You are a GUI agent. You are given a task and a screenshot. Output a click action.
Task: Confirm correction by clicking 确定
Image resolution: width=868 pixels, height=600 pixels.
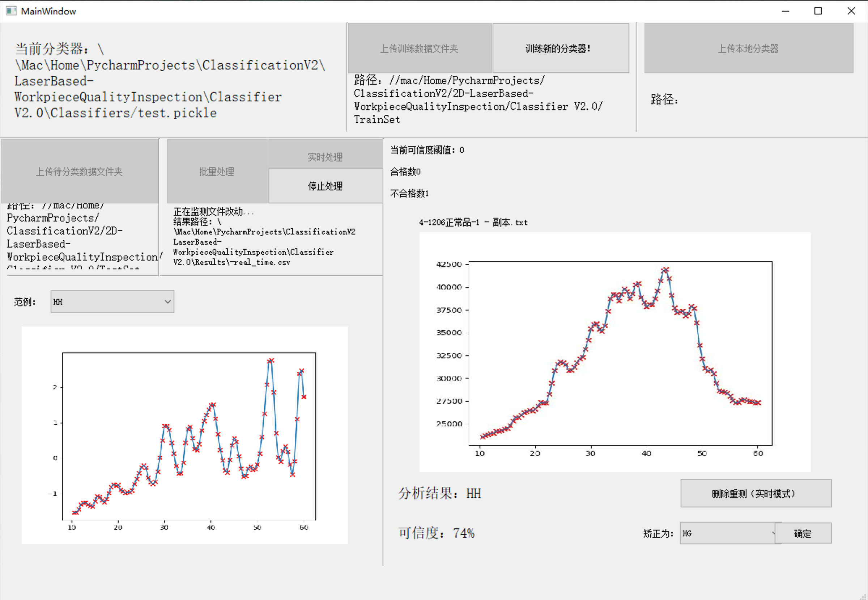pos(803,533)
